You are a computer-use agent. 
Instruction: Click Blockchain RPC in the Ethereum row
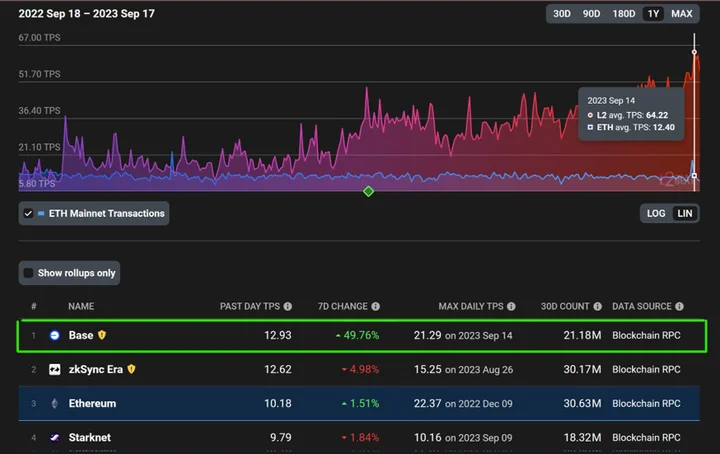(646, 404)
